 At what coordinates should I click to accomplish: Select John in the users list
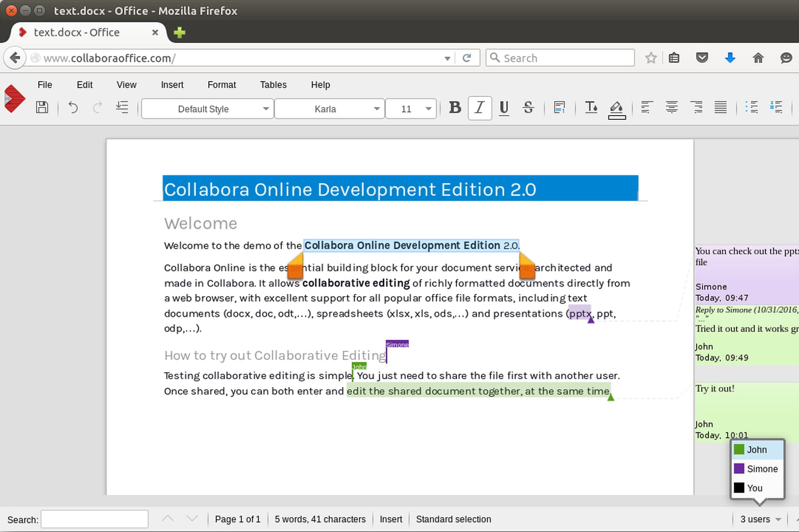point(756,450)
